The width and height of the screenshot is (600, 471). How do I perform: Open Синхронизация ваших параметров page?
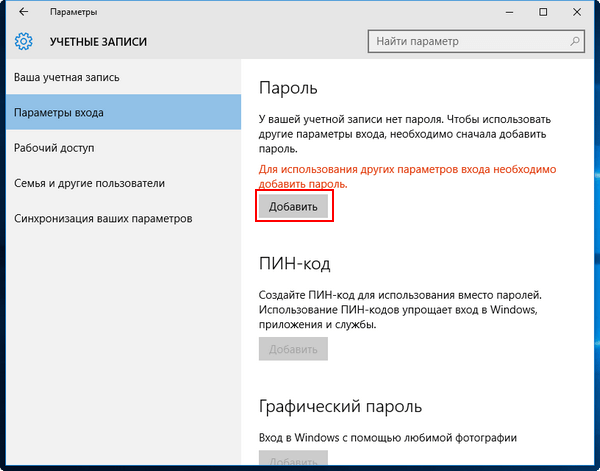tap(103, 218)
